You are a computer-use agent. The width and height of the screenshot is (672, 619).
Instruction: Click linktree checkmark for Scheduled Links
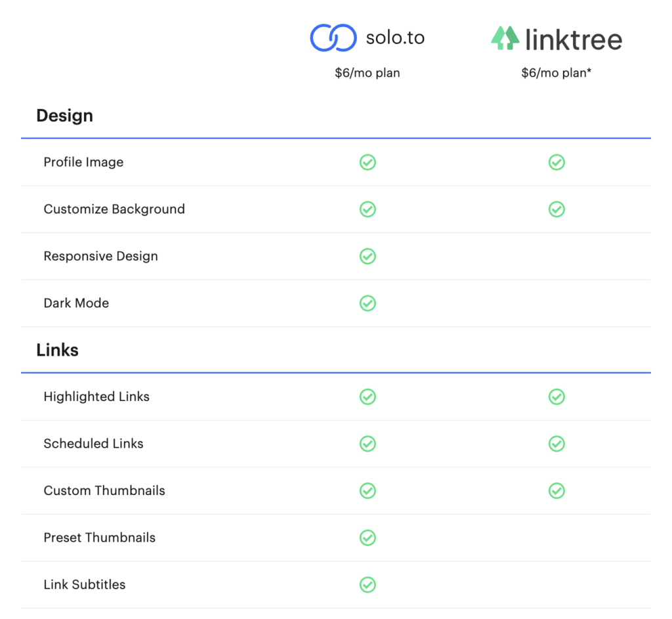click(x=556, y=444)
